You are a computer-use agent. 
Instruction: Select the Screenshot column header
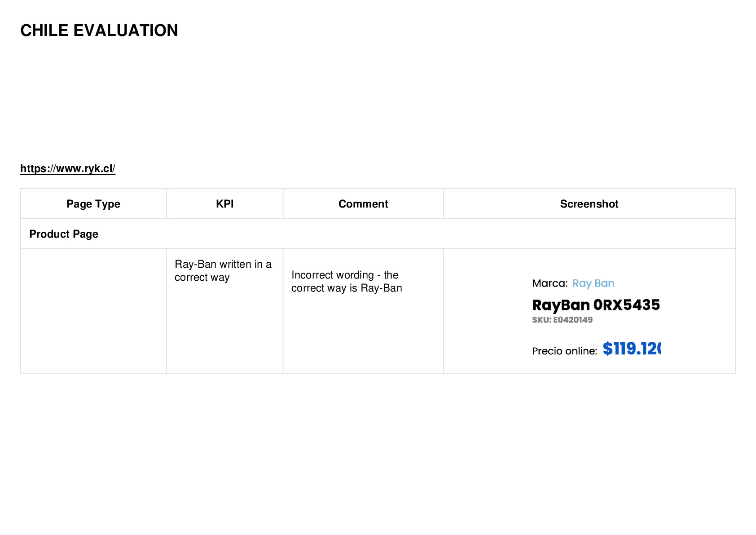[589, 204]
